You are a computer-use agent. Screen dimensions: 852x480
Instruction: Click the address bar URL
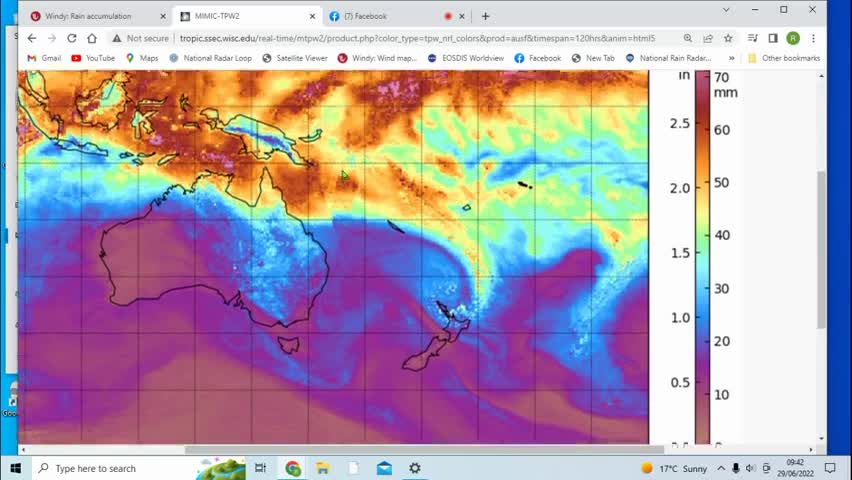[417, 39]
